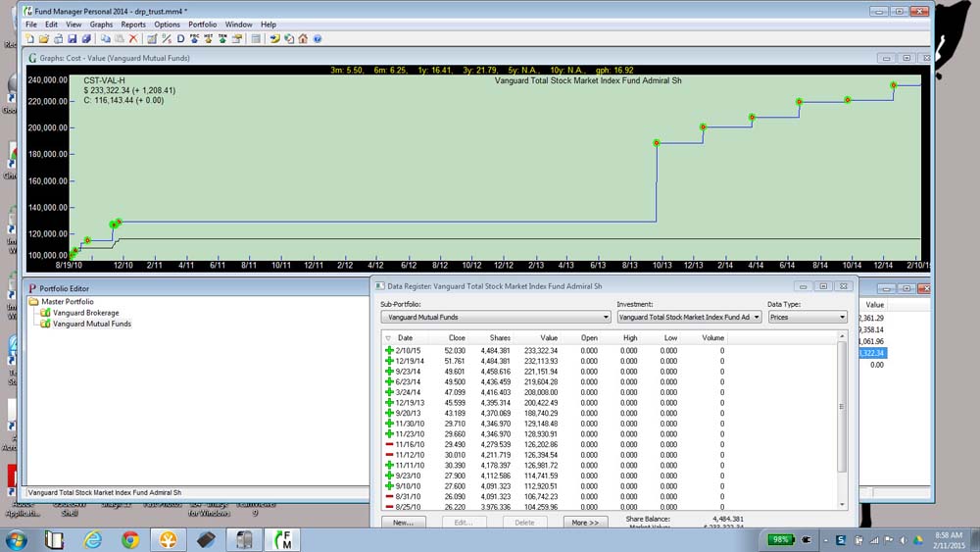Click the letter D toolbar icon
Screen dimensions: 980x552
click(180, 39)
